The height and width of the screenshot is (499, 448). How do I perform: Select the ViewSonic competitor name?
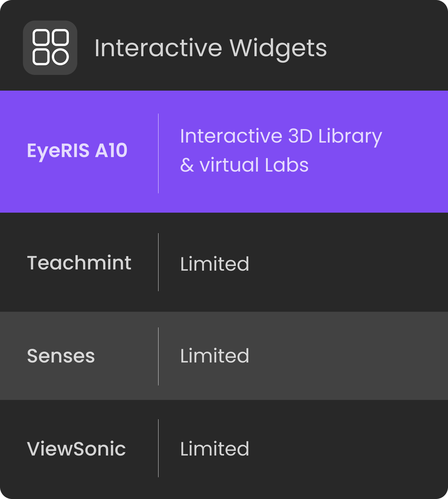click(76, 449)
